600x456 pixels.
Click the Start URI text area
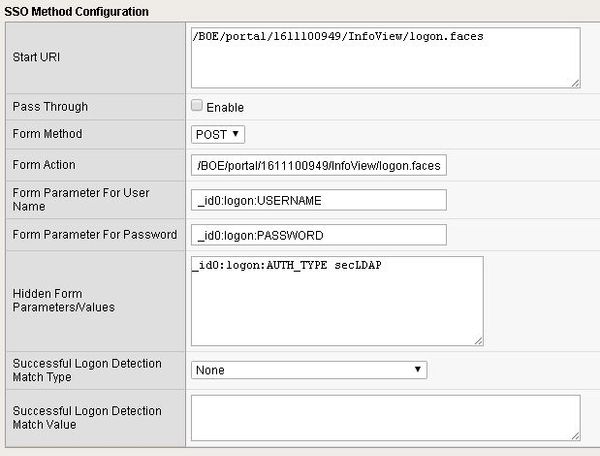(384, 57)
